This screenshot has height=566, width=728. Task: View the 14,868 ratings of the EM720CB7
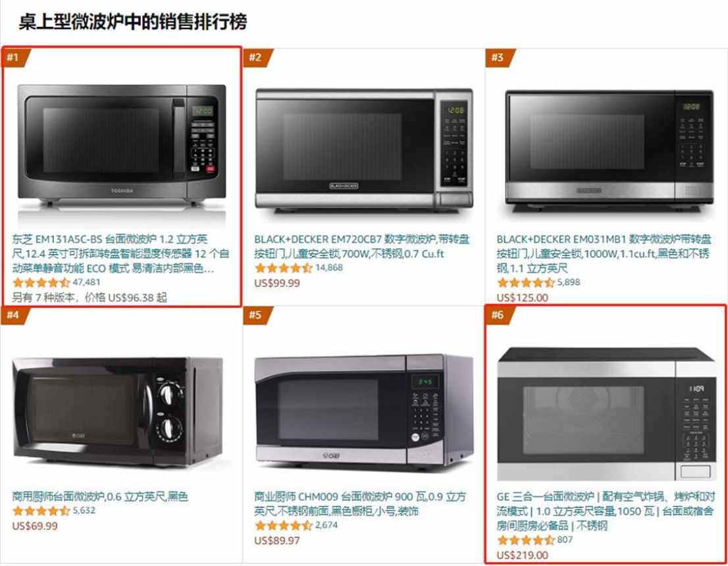coord(328,267)
